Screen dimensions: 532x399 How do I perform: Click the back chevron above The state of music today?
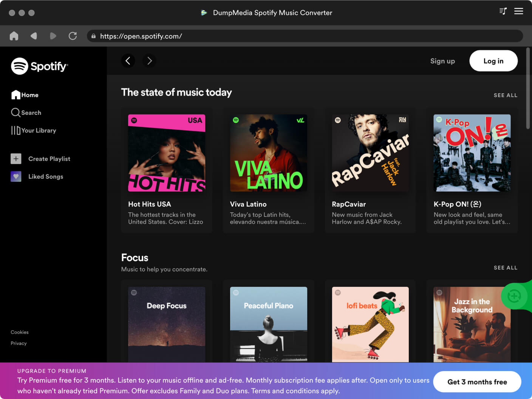click(128, 61)
